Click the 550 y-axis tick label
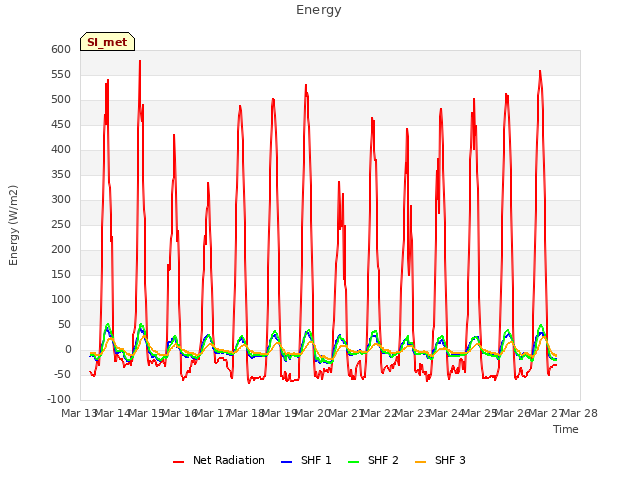Screen dimensions: 640x480 click(61, 75)
